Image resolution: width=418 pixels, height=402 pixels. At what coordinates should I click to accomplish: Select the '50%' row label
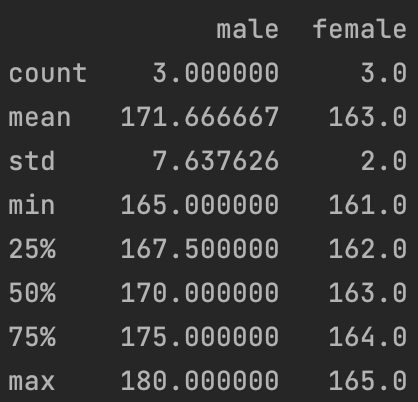[32, 293]
